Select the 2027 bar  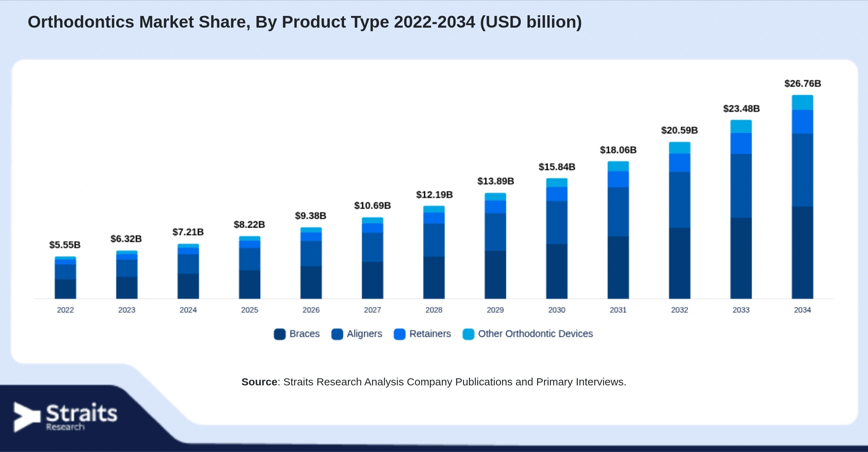click(x=372, y=258)
